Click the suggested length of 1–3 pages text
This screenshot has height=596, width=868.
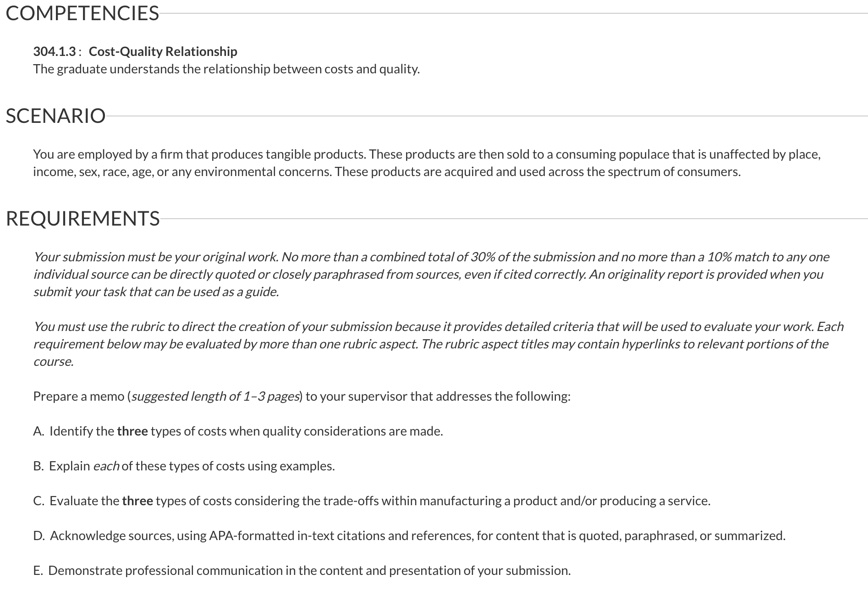coord(215,396)
